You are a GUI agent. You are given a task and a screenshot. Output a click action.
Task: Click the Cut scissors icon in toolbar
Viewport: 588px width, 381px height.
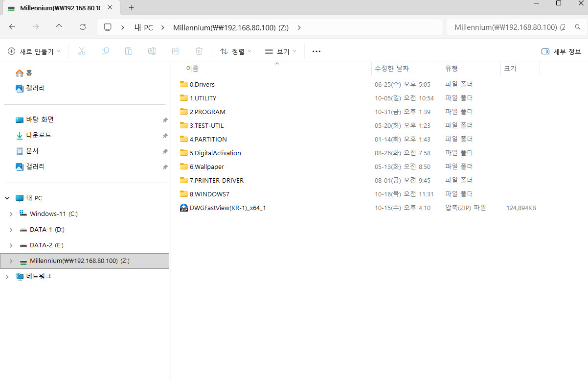pos(82,51)
